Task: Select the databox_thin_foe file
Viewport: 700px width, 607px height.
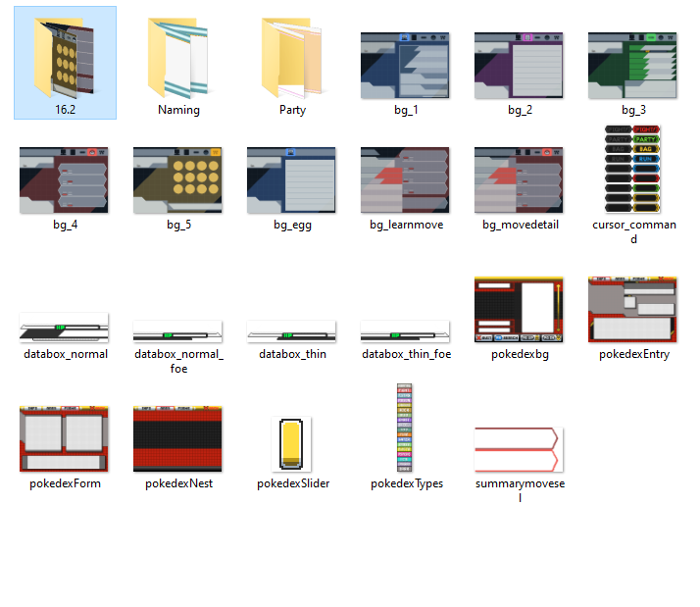Action: (406, 330)
